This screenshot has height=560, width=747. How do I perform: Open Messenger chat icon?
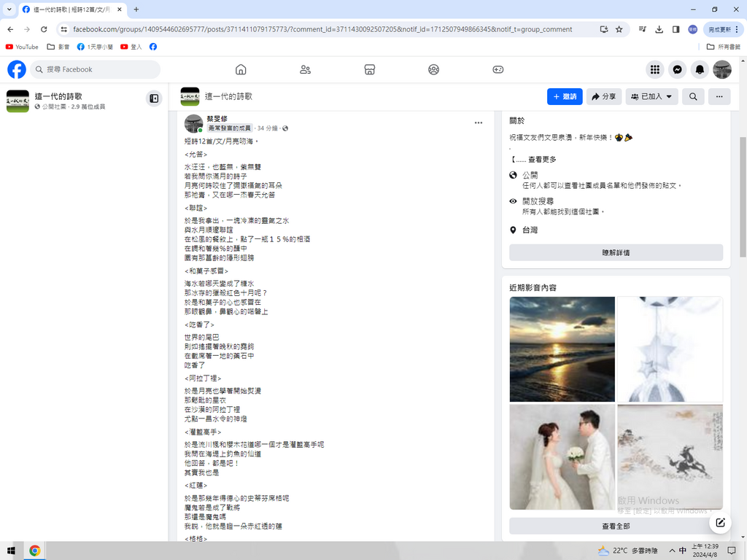point(678,69)
